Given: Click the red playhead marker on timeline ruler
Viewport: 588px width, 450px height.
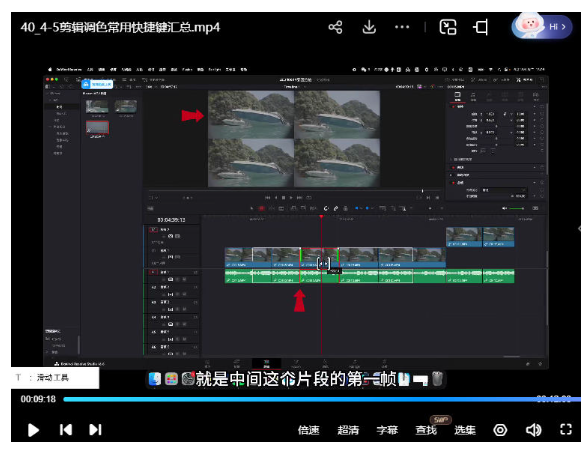Looking at the screenshot, I should pyautogui.click(x=321, y=217).
